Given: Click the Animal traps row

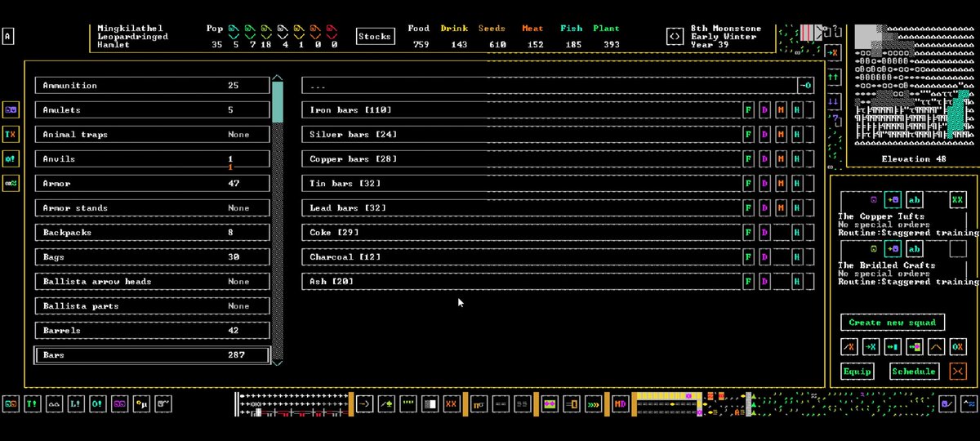Looking at the screenshot, I should 153,135.
